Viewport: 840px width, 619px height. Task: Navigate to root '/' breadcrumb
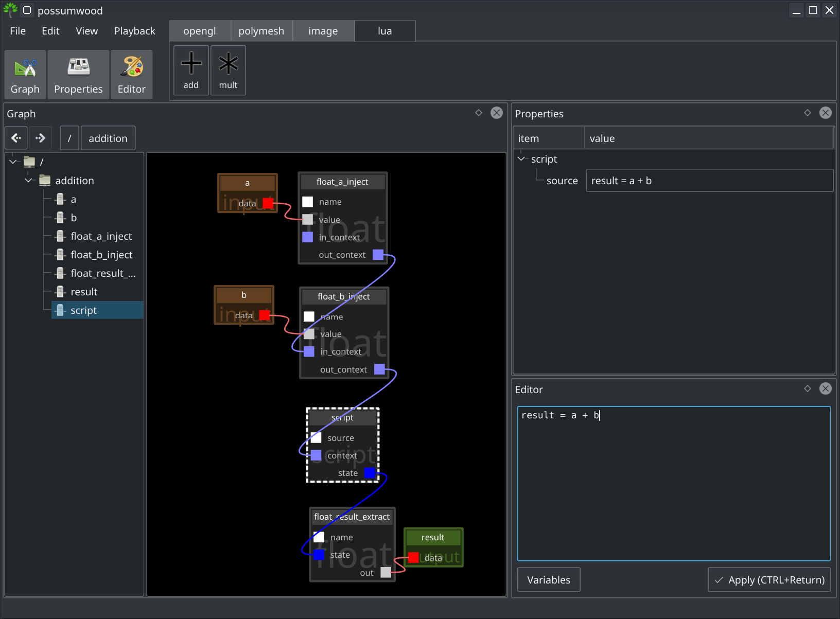tap(69, 138)
